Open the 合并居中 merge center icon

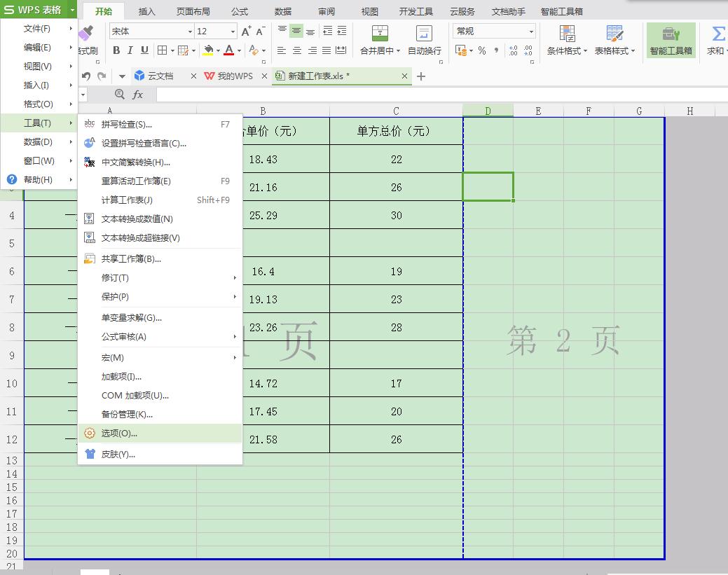click(379, 32)
